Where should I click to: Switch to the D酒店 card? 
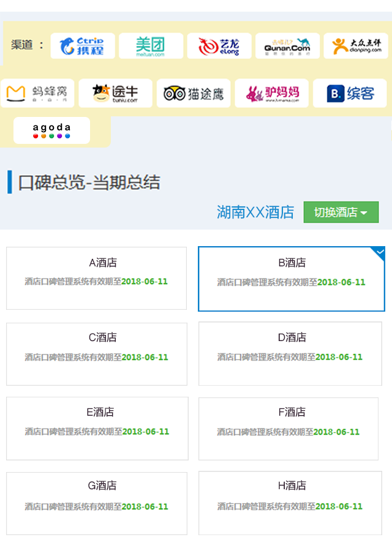[290, 354]
